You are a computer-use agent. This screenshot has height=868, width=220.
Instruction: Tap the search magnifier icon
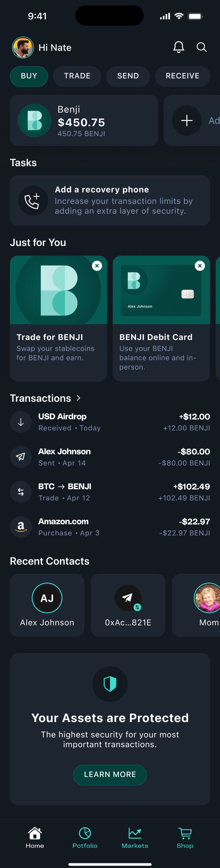click(x=201, y=47)
